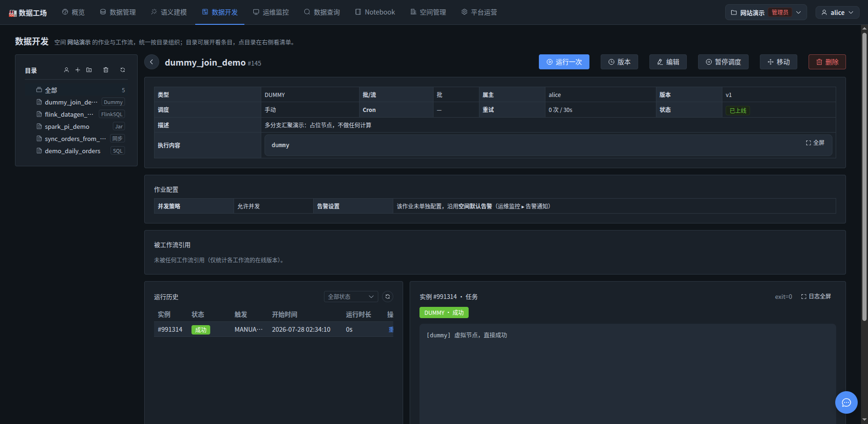
Task: Go to 概览 tab
Action: (x=74, y=12)
